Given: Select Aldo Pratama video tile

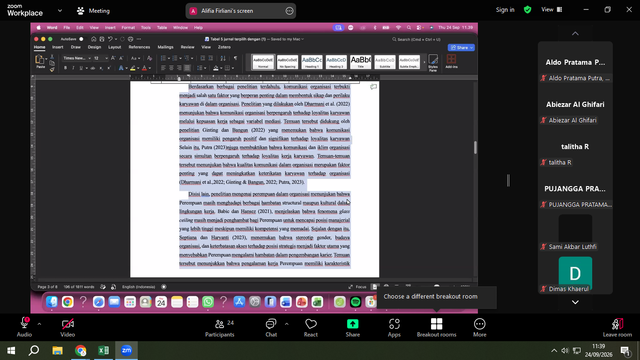Looking at the screenshot, I should pos(575,62).
